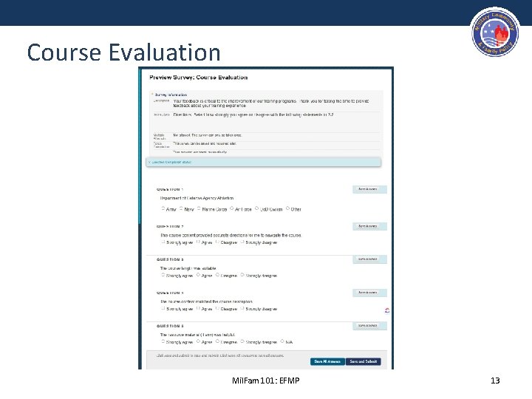The height and width of the screenshot is (399, 532).
Task: Choose Agree for Question 4
Action: point(199,308)
